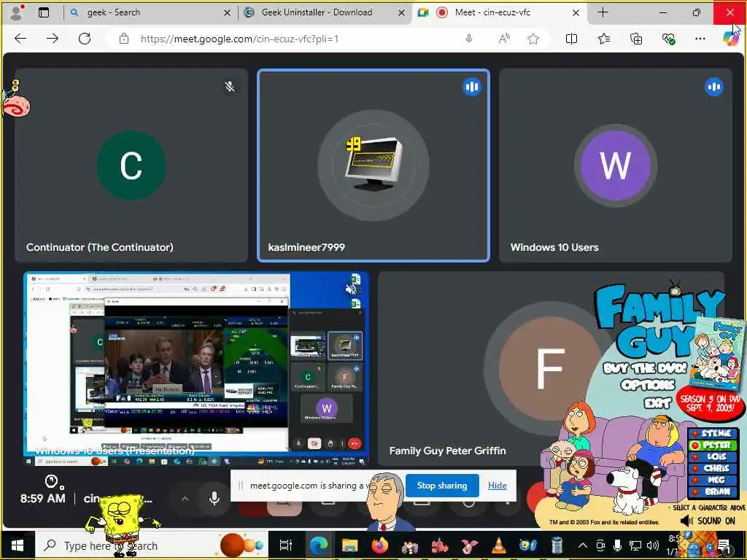Go forward in browser history
The height and width of the screenshot is (560, 747).
click(x=53, y=39)
